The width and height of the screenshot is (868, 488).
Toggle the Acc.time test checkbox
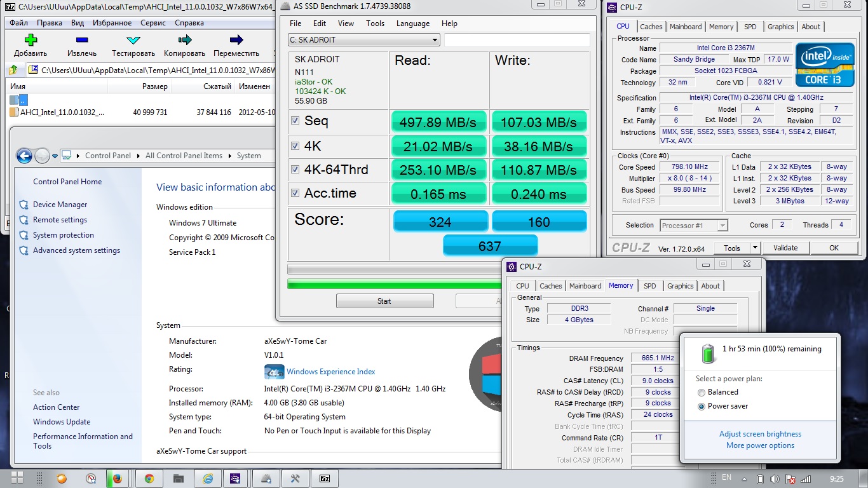(x=295, y=193)
